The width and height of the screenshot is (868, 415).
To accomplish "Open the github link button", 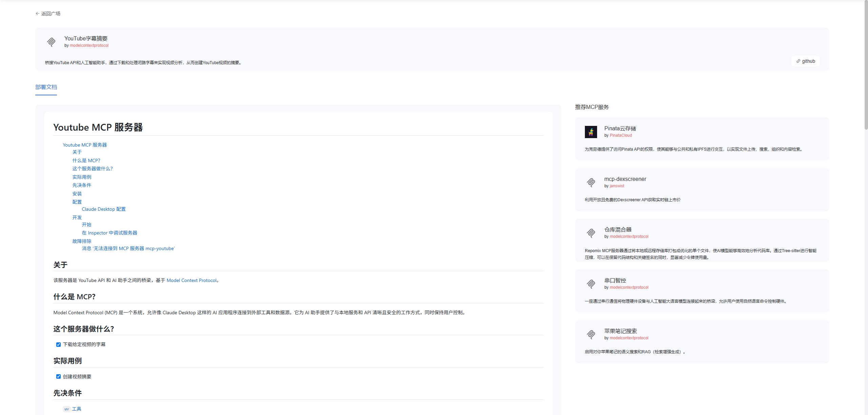I will [805, 61].
